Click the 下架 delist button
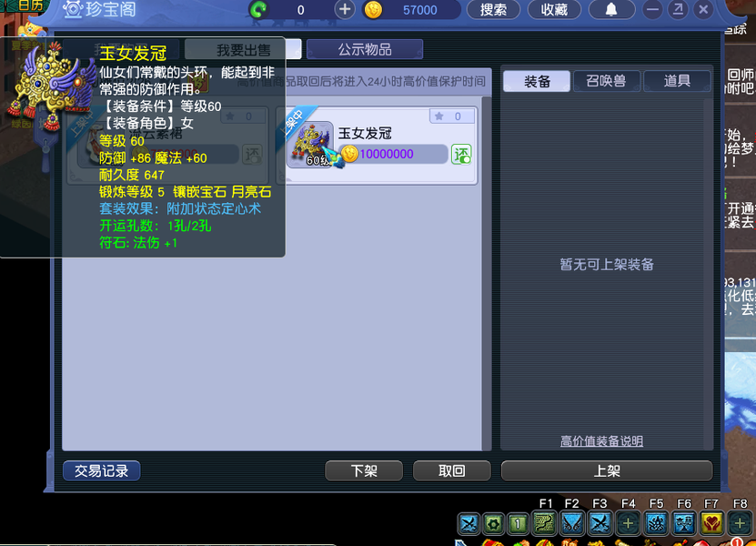Viewport: 756px width, 546px height. (x=364, y=470)
